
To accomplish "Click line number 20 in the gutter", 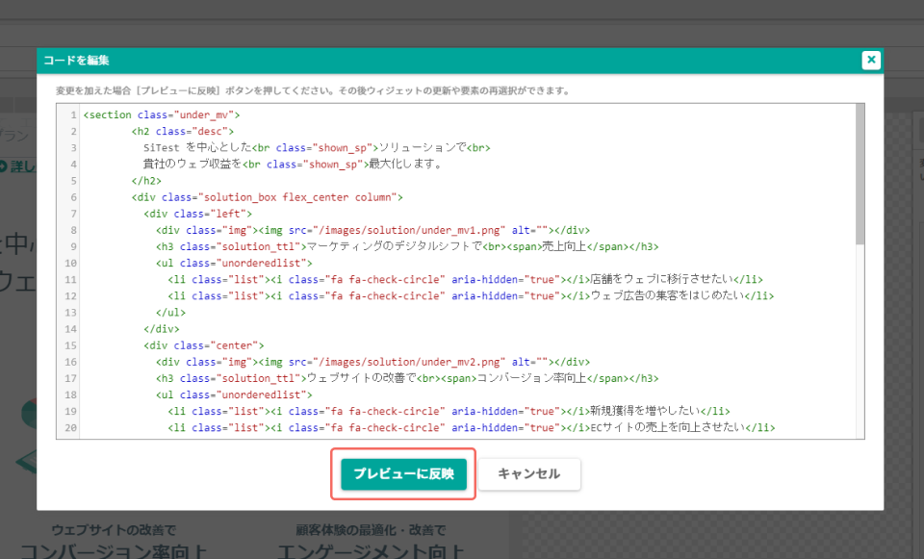I will (x=70, y=428).
